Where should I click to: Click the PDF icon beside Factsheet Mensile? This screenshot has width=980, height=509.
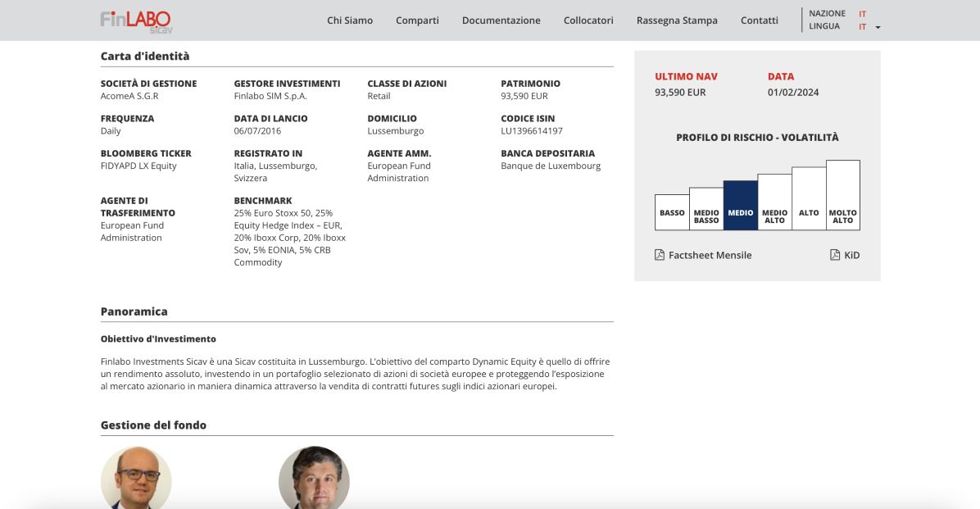click(660, 254)
